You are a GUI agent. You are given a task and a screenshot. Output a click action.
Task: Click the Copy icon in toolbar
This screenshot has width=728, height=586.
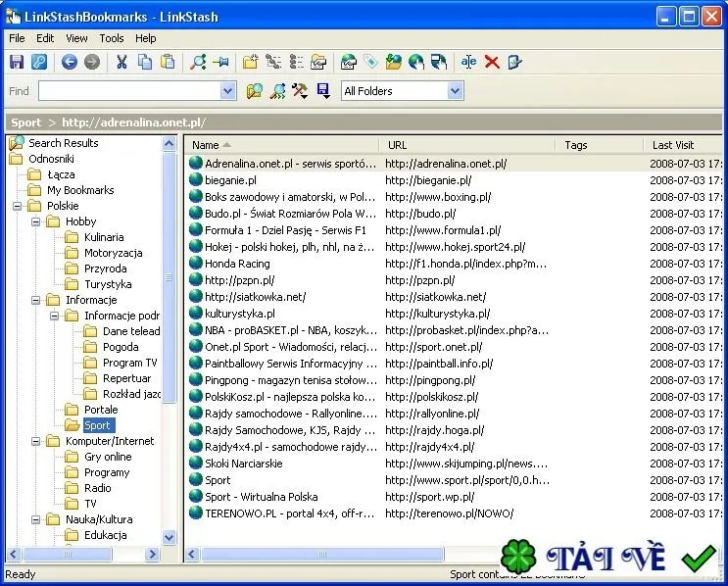click(145, 62)
